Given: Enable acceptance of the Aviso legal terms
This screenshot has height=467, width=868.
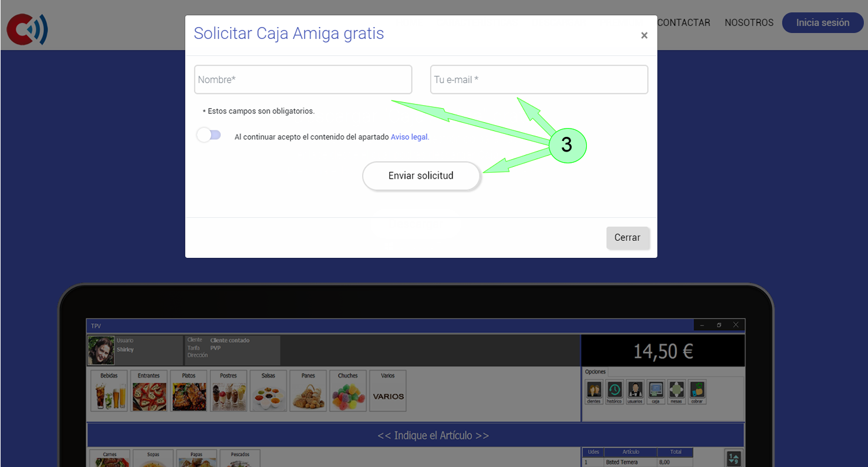Looking at the screenshot, I should (x=208, y=135).
